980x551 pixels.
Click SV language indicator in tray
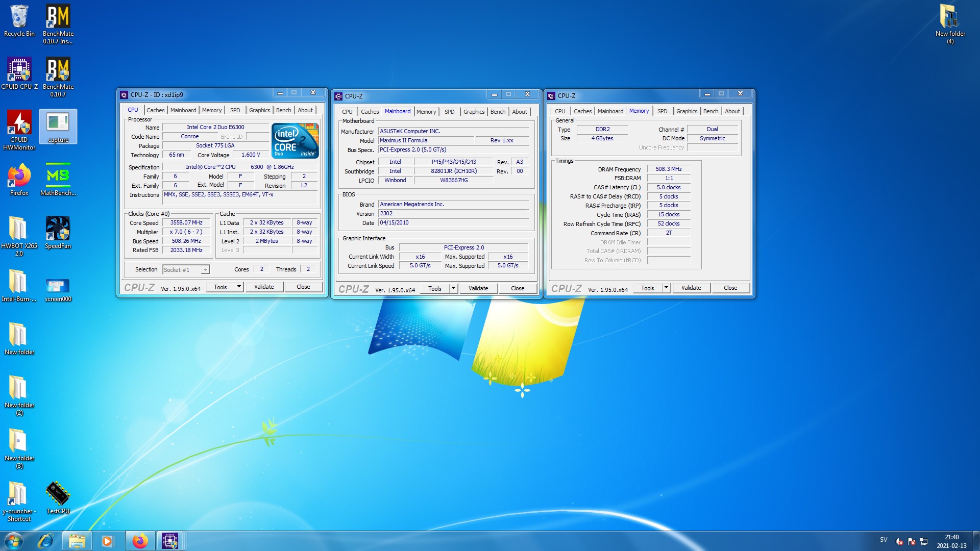(884, 540)
